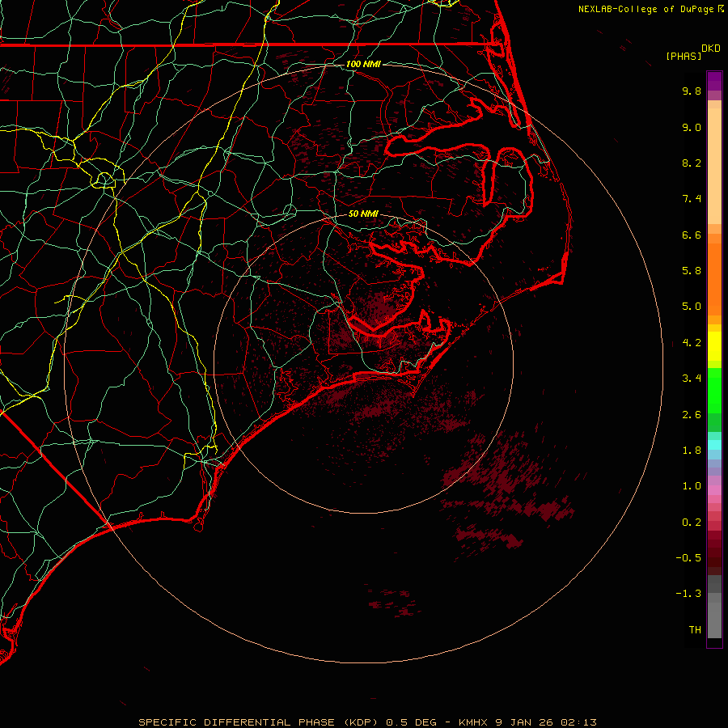The height and width of the screenshot is (728, 728).
Task: Click the 1.8 scale value
Action: (x=692, y=451)
